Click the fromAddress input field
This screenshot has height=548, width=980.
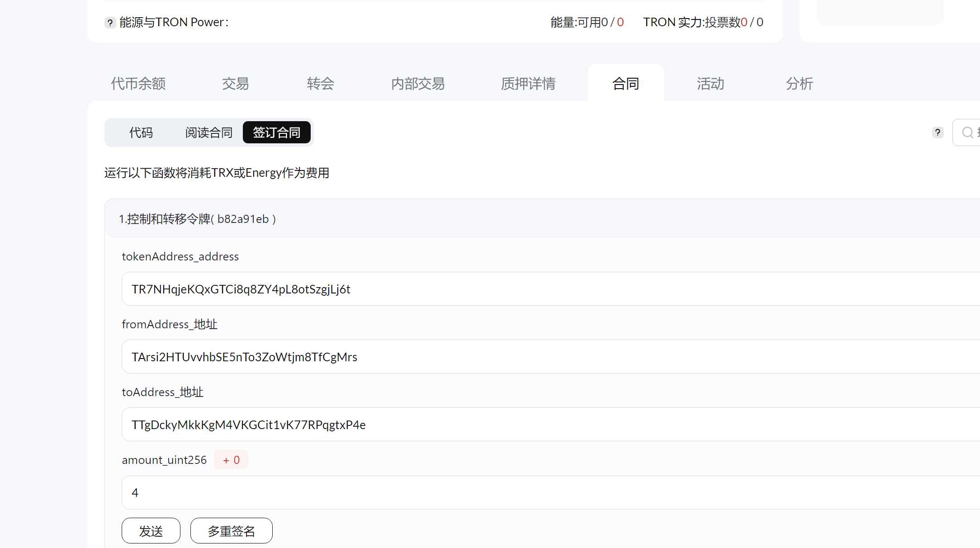click(543, 357)
